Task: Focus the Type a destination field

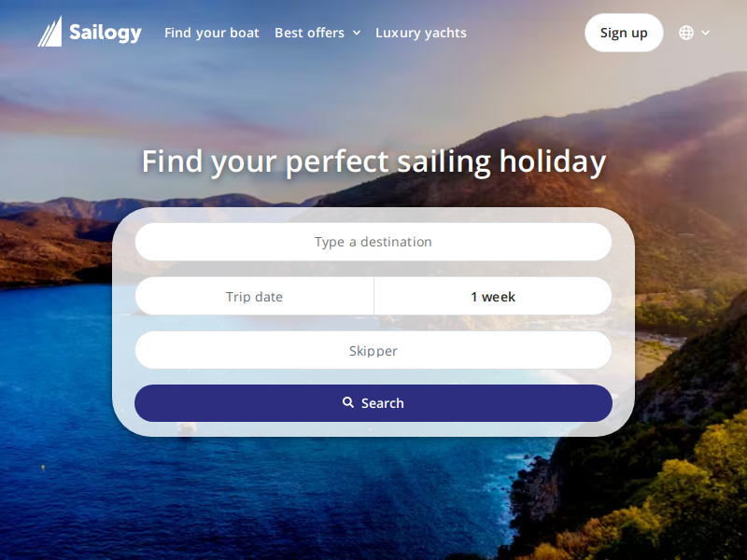Action: click(373, 242)
